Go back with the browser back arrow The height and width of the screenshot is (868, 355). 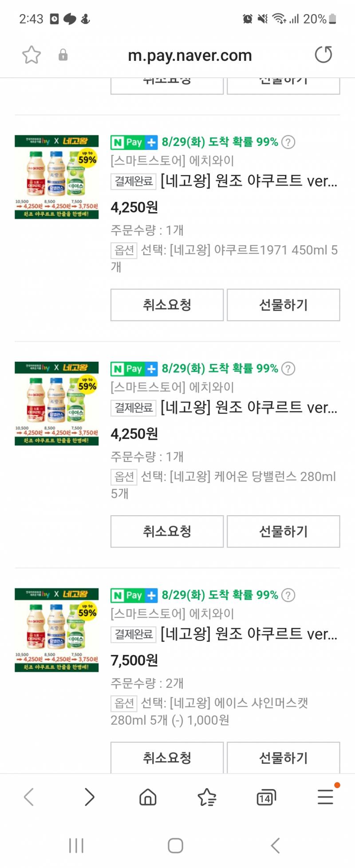29,797
